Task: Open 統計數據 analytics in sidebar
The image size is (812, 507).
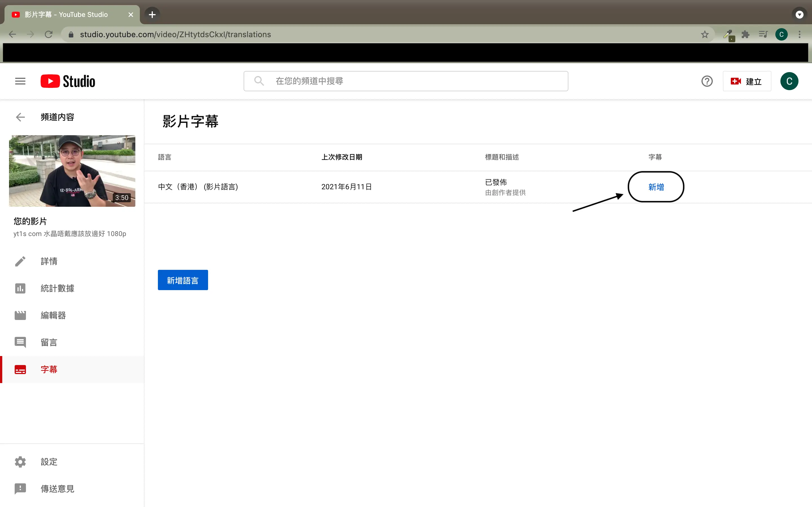Action: click(x=57, y=288)
